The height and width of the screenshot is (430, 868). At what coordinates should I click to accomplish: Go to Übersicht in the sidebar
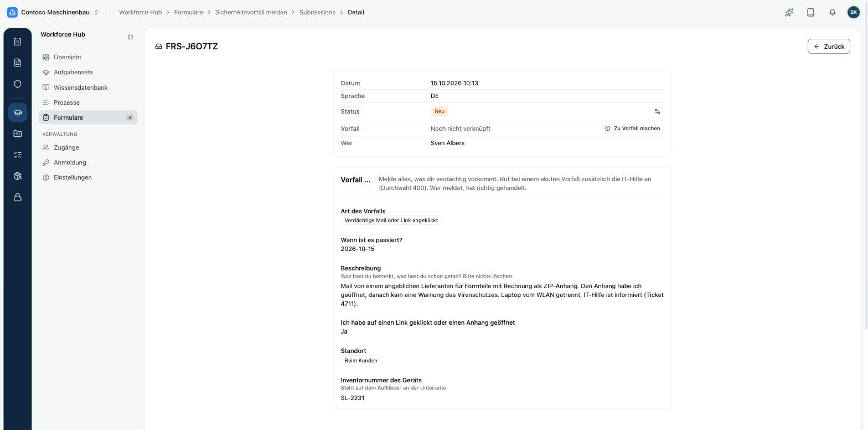(x=88, y=57)
